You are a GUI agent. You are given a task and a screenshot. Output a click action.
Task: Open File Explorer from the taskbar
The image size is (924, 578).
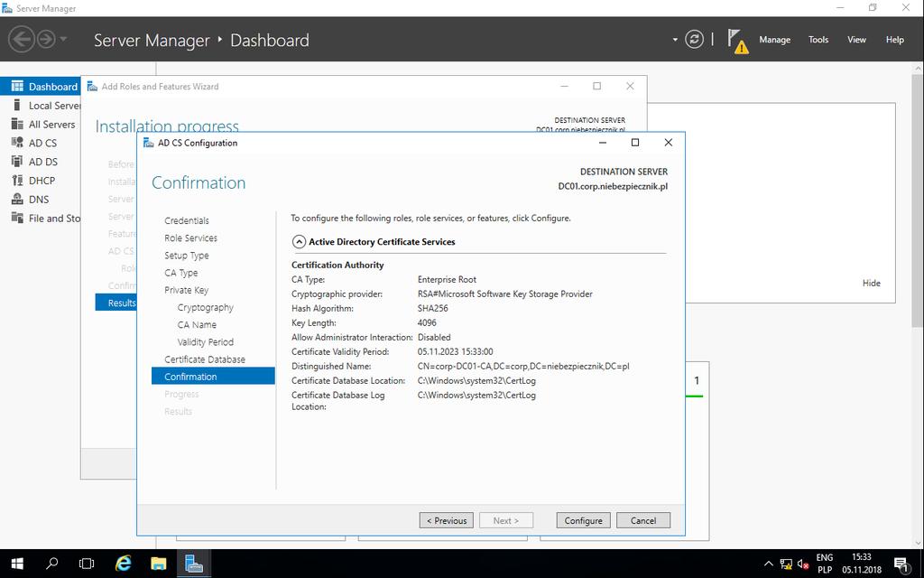159,564
